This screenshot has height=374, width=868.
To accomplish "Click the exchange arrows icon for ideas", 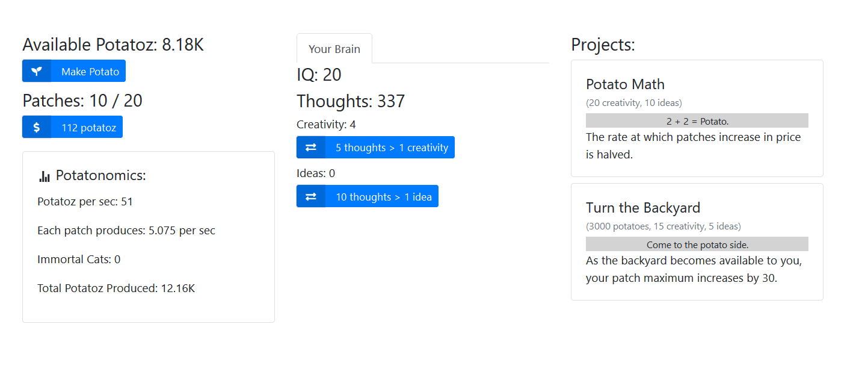I will [311, 196].
